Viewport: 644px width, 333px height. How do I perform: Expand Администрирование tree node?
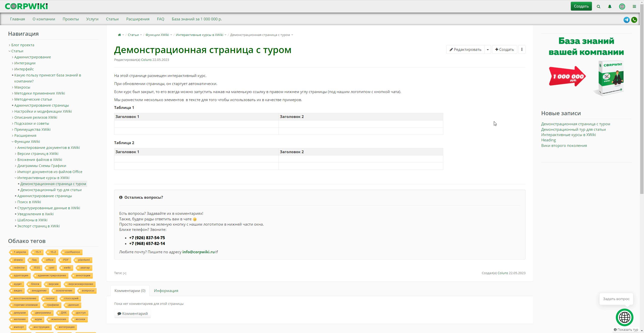[13, 57]
